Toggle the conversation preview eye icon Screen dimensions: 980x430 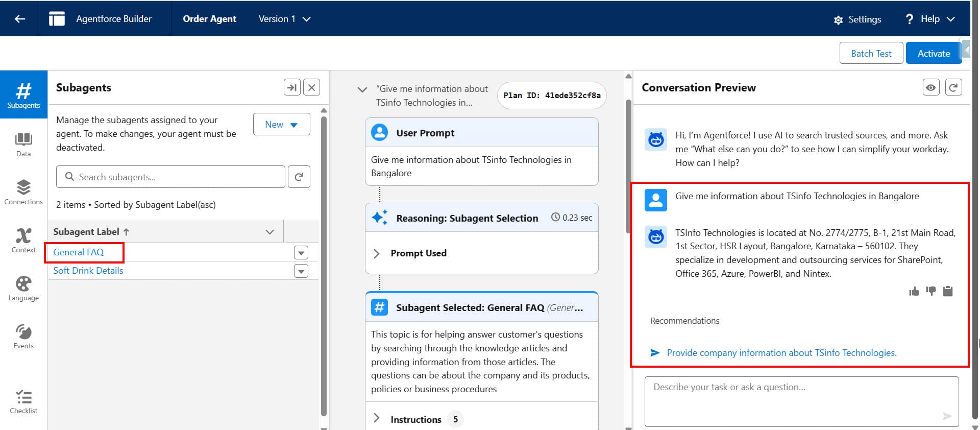(931, 87)
